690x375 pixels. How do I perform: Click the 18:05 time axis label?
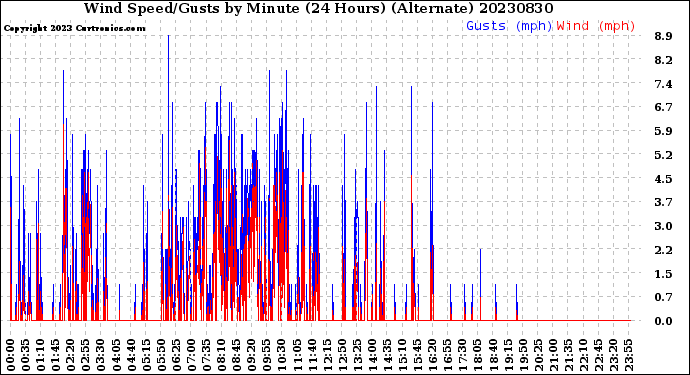click(x=477, y=355)
